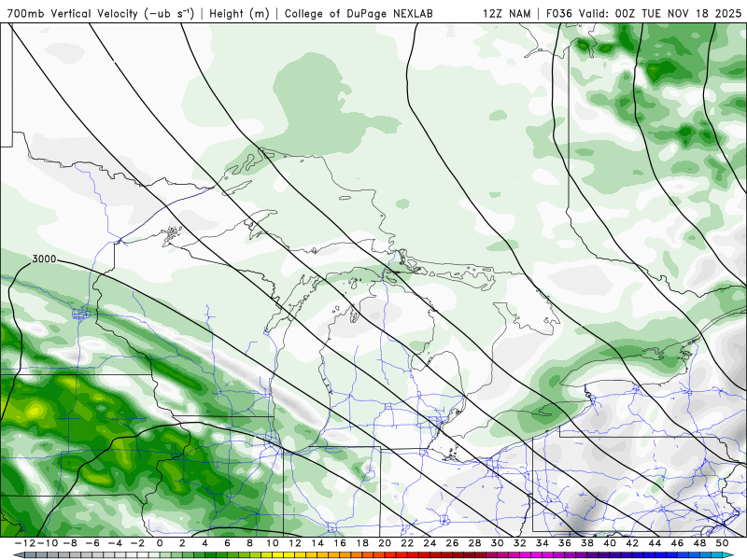Click the 40 colorbar scale label
This screenshot has height=560, width=747.
[610, 543]
